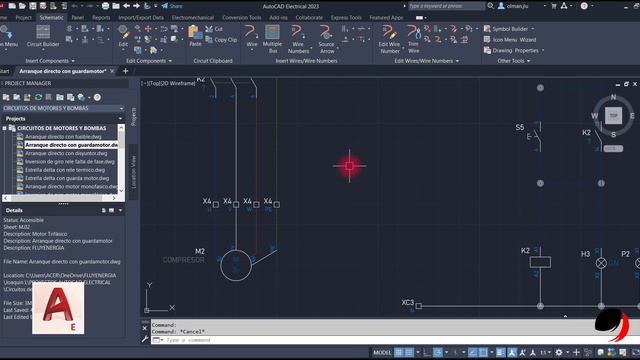640x360 pixels.
Task: Click Copy Clip in Circuit Clipboard
Action: (x=221, y=40)
